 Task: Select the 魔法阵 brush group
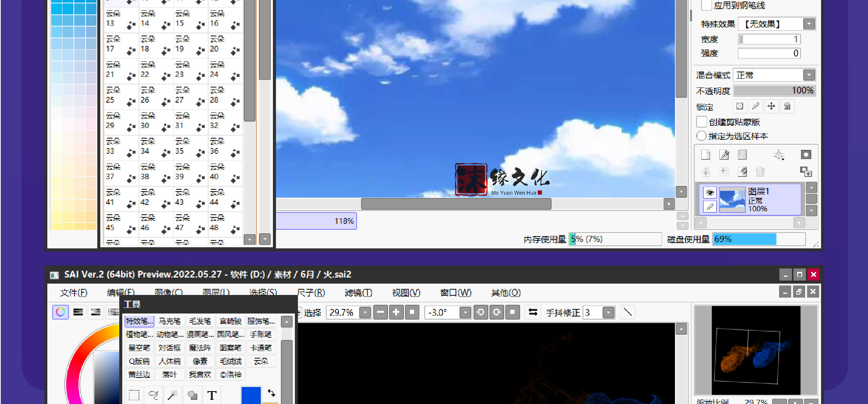point(200,348)
